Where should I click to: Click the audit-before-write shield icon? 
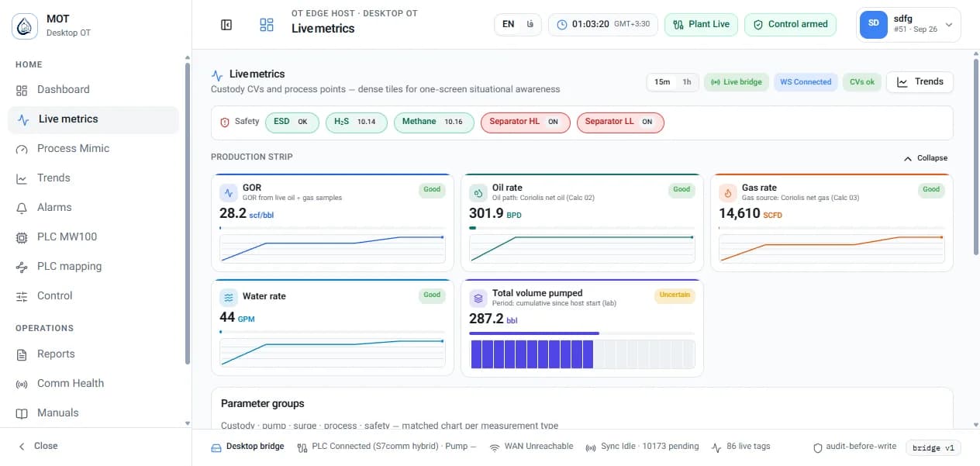(818, 447)
